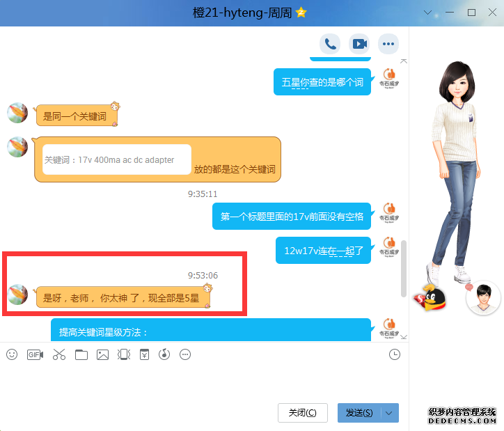The height and width of the screenshot is (431, 504).
Task: Open the more options ellipsis button
Action: (x=388, y=44)
